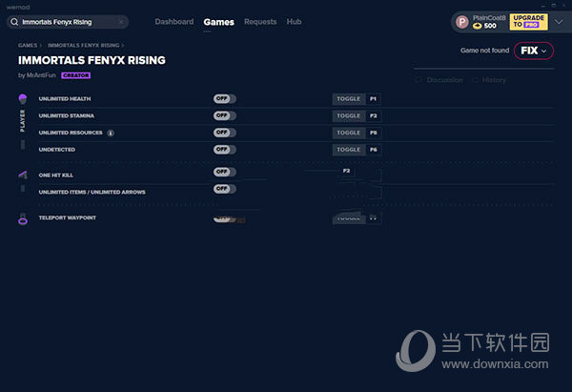Switch to the Requests tab

(260, 22)
